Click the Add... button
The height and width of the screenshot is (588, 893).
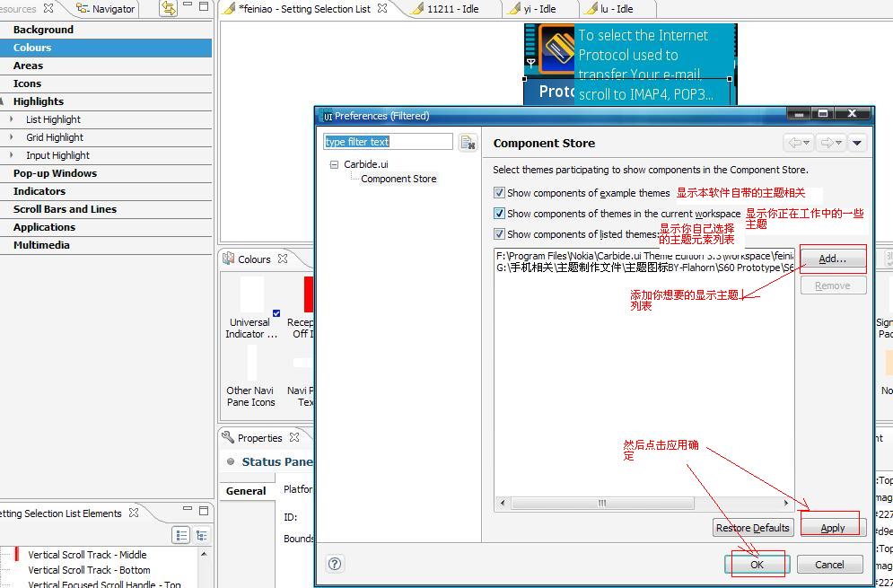click(x=833, y=259)
